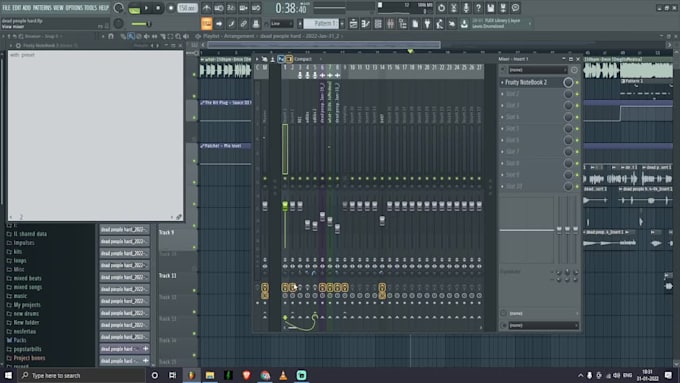Screen dimensions: 680x383
Task: Click the playlist horizontal scrollbar
Action: pyautogui.click(x=324, y=45)
